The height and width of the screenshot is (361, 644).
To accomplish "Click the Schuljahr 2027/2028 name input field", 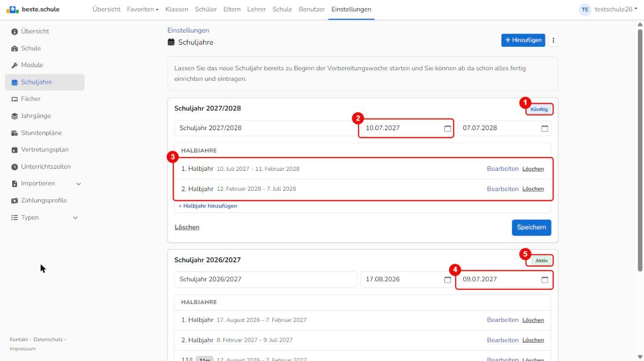I will coord(266,128).
